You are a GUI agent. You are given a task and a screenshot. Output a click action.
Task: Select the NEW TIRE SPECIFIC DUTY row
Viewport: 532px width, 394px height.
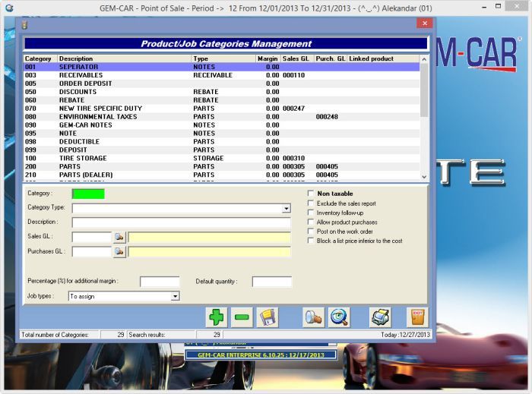[222, 109]
